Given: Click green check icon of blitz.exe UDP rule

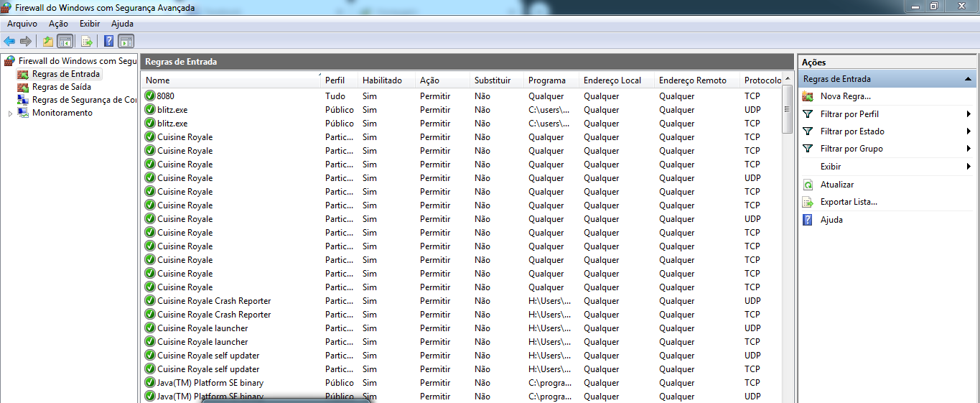Looking at the screenshot, I should click(x=150, y=110).
